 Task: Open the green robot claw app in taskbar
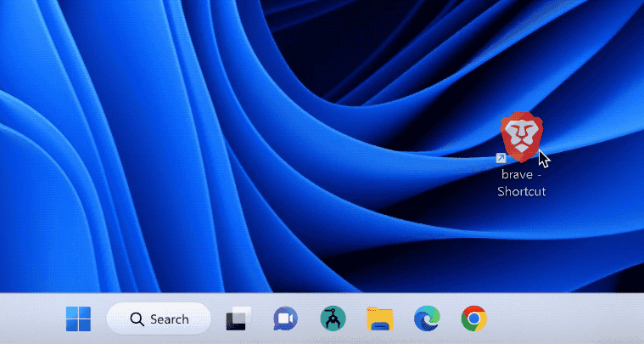coord(333,319)
